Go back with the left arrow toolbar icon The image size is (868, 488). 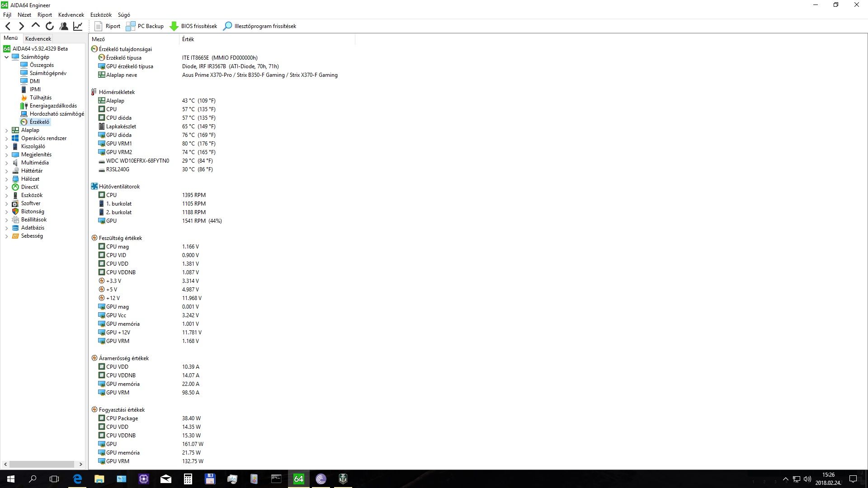pyautogui.click(x=8, y=26)
